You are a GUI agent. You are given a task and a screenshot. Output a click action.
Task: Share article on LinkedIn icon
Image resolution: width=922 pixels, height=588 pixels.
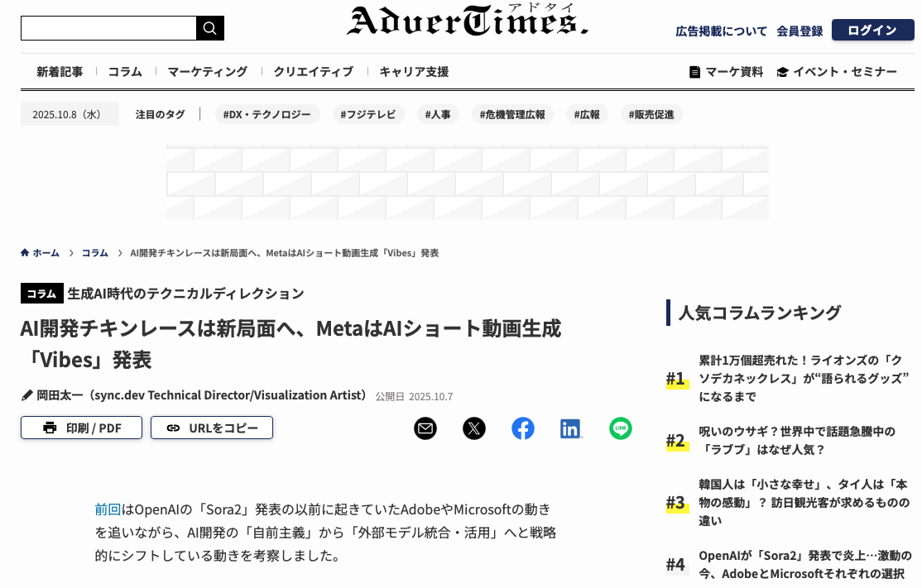coord(571,428)
